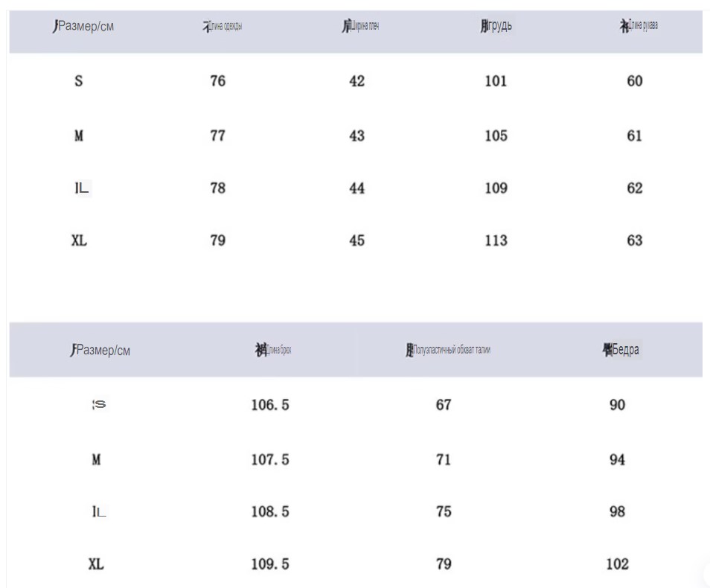710x588 pixels.
Task: Select the waist value 79
Action: click(444, 564)
